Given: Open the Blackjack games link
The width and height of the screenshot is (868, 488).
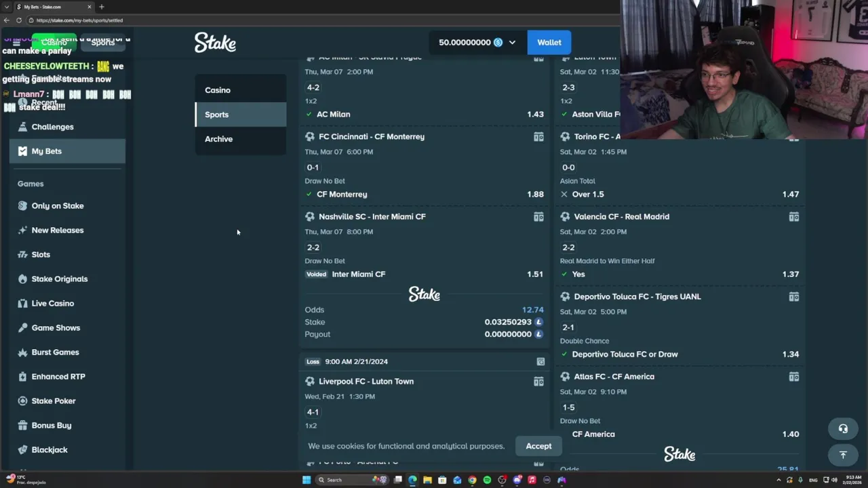Looking at the screenshot, I should click(50, 450).
